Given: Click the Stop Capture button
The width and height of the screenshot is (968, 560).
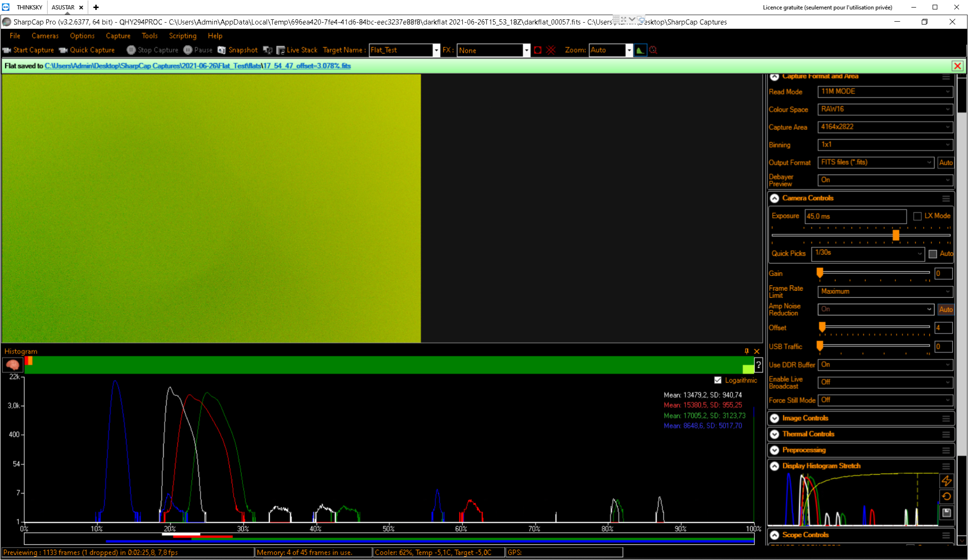Looking at the screenshot, I should 153,50.
